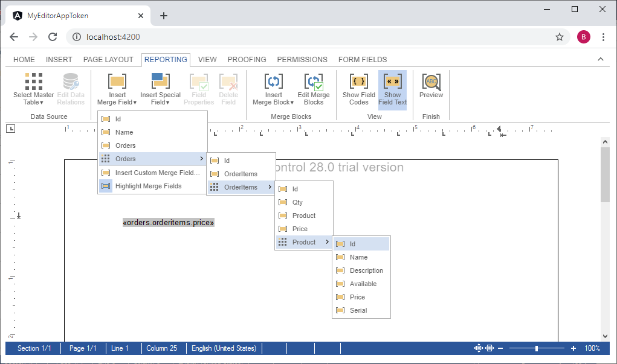Screen dimensions: 617x364
Task: Toggle Show Field Codes
Action: pos(359,89)
